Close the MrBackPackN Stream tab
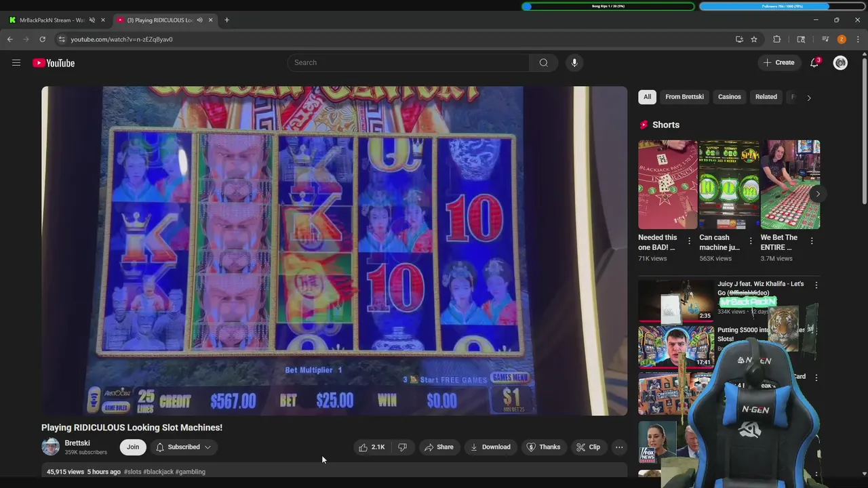Screen dimensions: 868x488 pyautogui.click(x=103, y=20)
